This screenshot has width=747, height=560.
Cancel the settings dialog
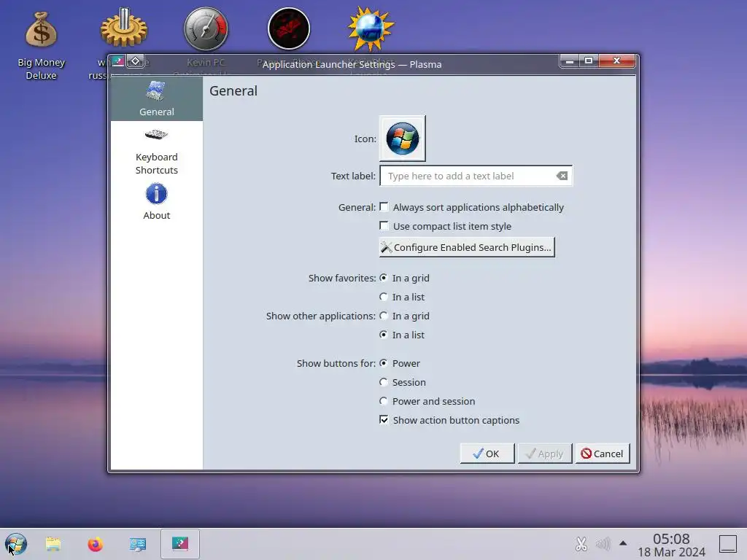602,454
